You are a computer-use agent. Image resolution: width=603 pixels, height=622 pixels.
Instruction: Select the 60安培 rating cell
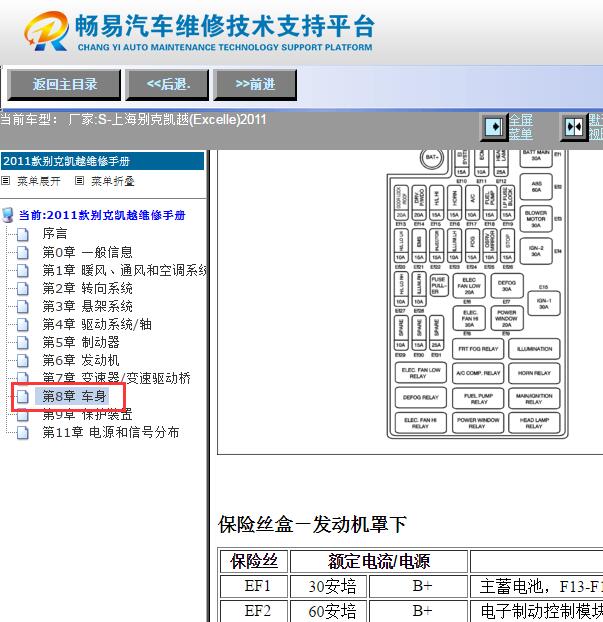pyautogui.click(x=329, y=611)
